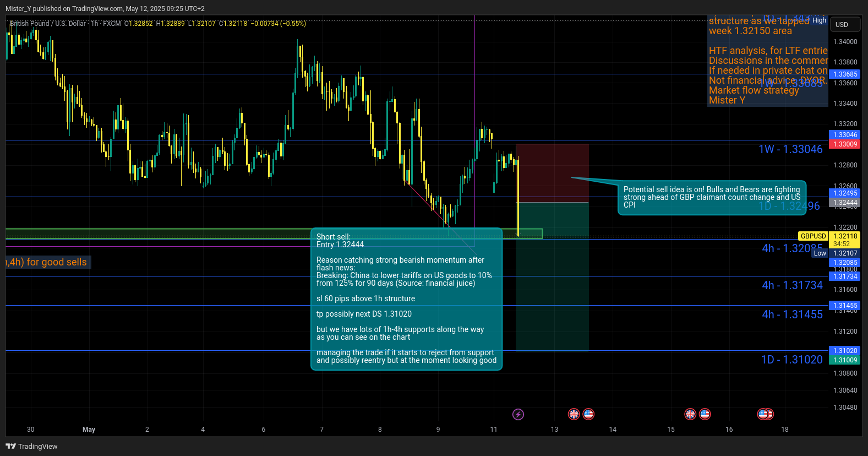This screenshot has width=868, height=456.
Task: Click the TradingView logo in the footer
Action: click(31, 446)
